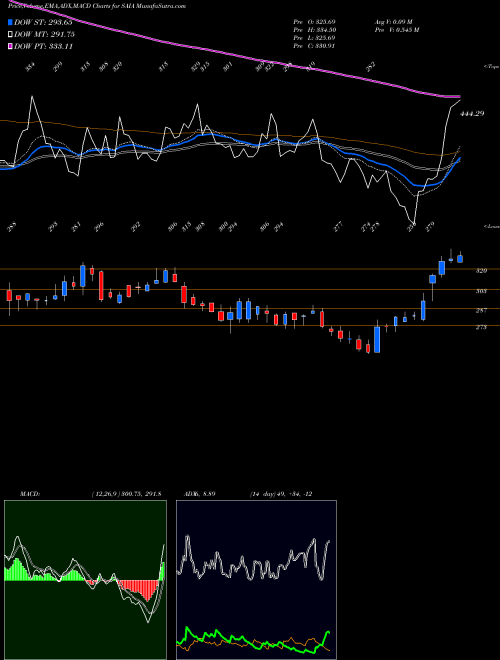This screenshot has height=660, width=500.
Task: Click the last blue candlestick on the right
Action: tap(460, 258)
